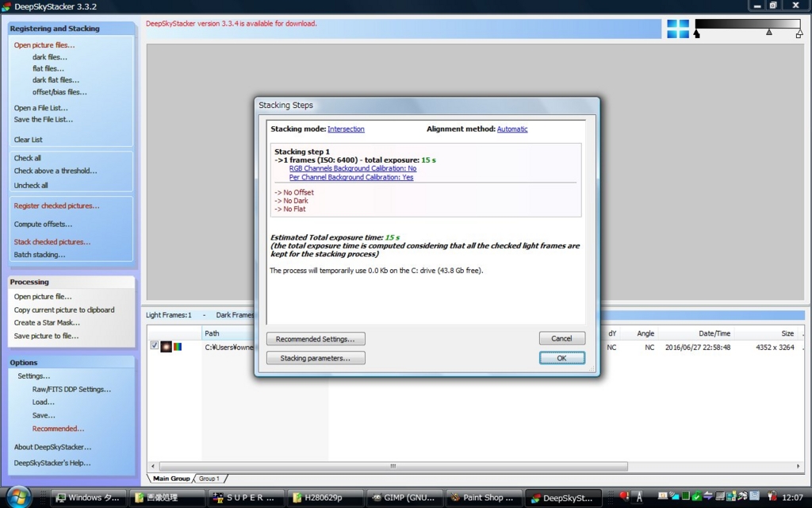Open the Windows Start orb
The height and width of the screenshot is (508, 812).
pos(19,497)
